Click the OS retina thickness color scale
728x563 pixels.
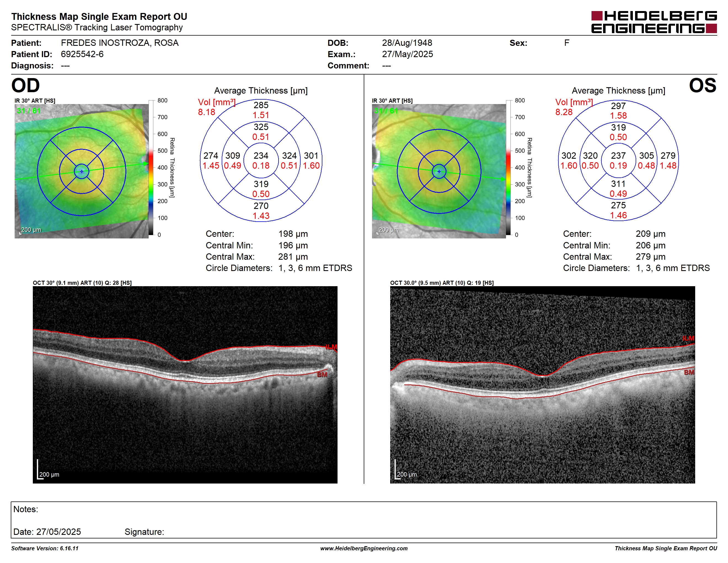(x=508, y=168)
